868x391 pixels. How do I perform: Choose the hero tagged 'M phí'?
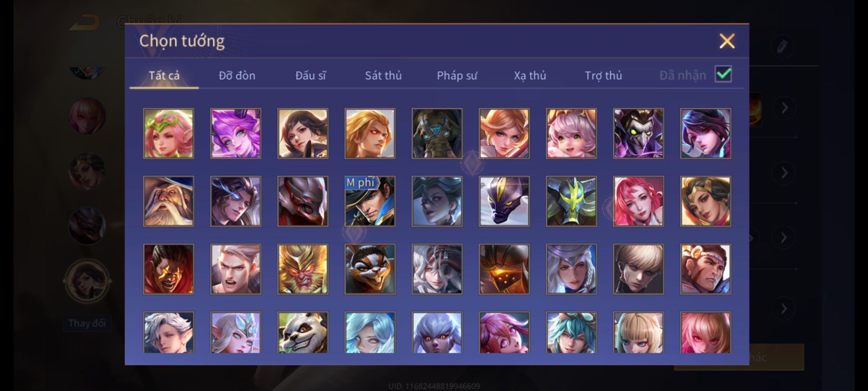coord(370,201)
